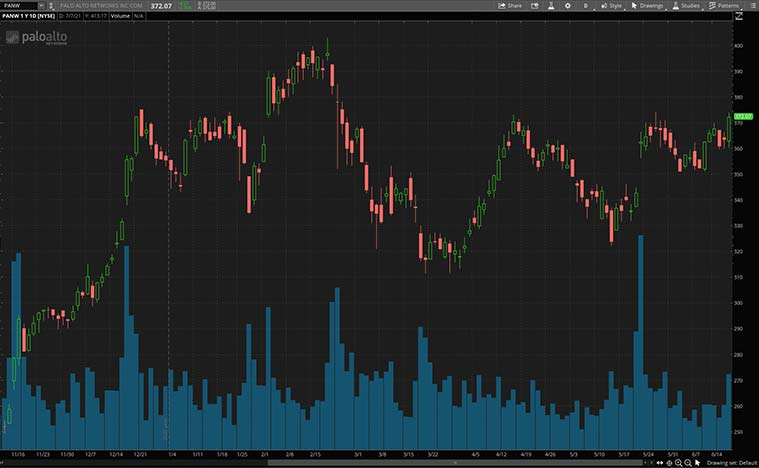Click the 372.07 last price in header
The width and height of the screenshot is (759, 468).
click(161, 6)
